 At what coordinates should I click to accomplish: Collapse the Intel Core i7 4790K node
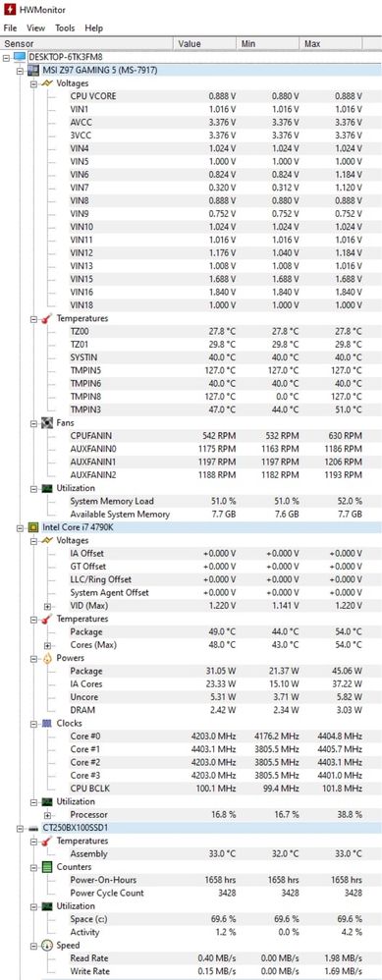pyautogui.click(x=20, y=527)
